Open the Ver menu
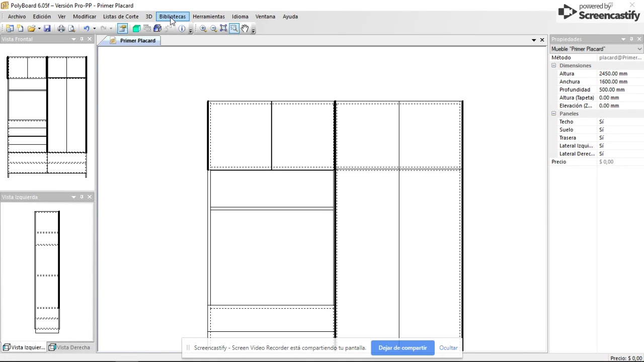The width and height of the screenshot is (644, 362). (x=61, y=17)
